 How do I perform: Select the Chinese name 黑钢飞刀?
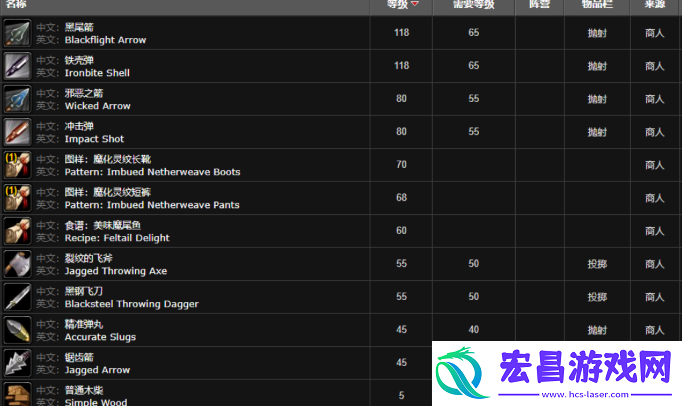[84, 292]
